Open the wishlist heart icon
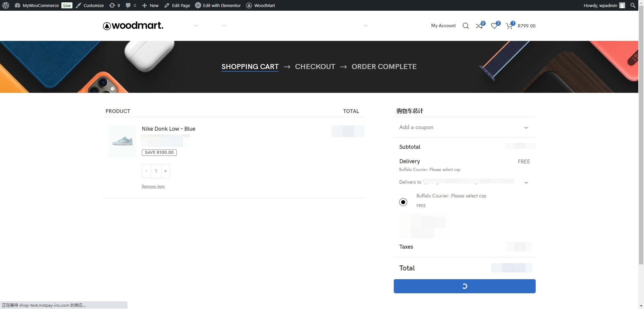The image size is (644, 309). click(x=495, y=25)
